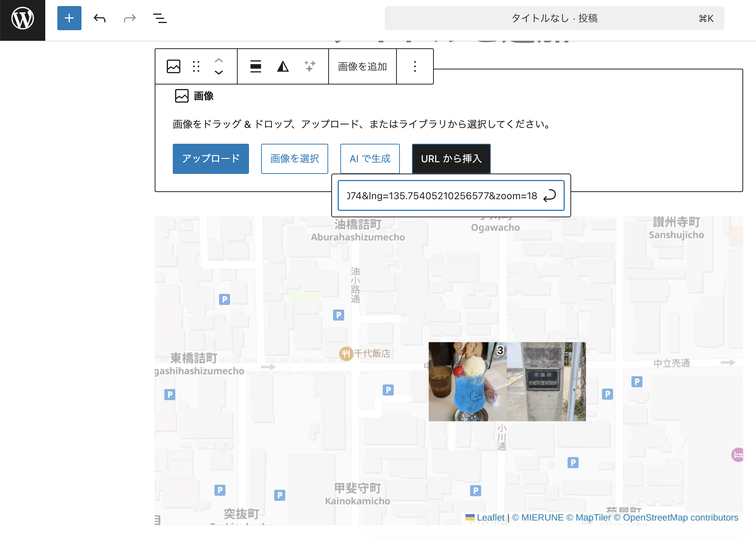
Task: Click the 画像を選択 button
Action: (294, 158)
